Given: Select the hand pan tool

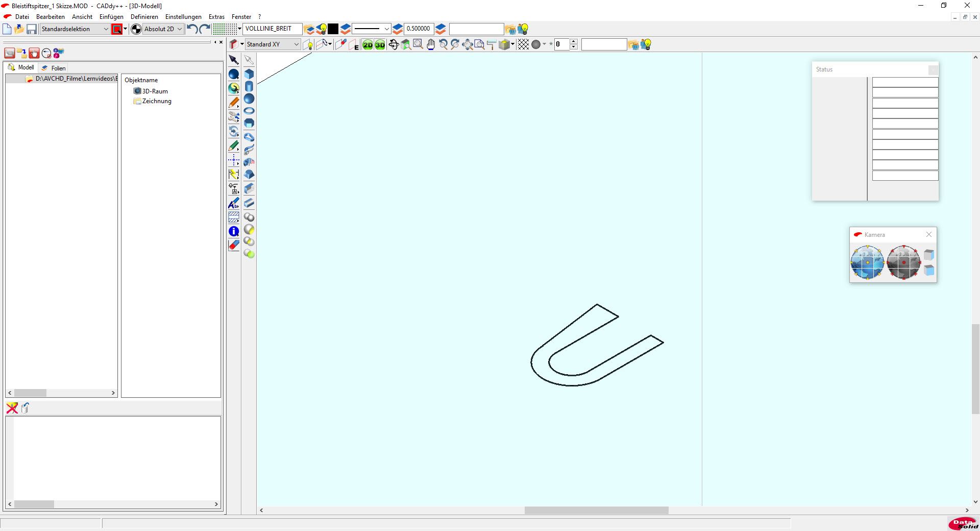Looking at the screenshot, I should (431, 44).
